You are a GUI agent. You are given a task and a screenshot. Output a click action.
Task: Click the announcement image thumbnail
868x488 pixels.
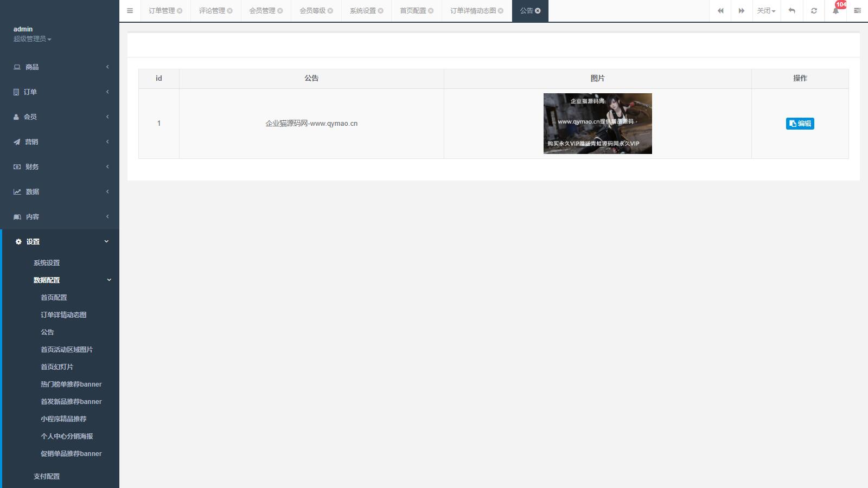(x=597, y=124)
